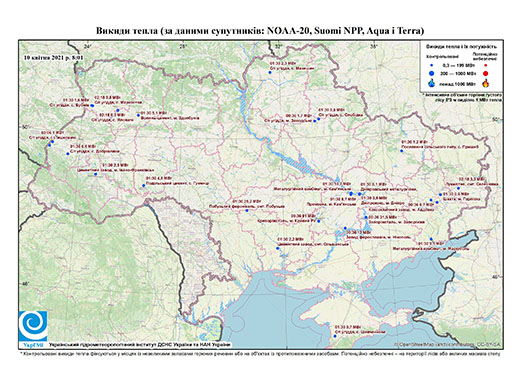Click the Pobuzhsky ferronickel plant marker

[x=247, y=210]
